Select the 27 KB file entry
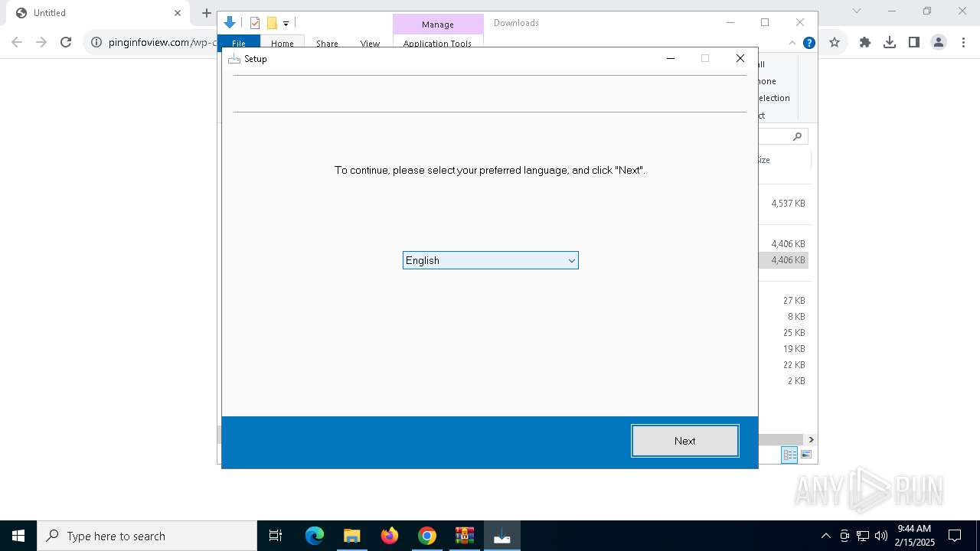Image resolution: width=980 pixels, height=551 pixels. click(x=794, y=301)
